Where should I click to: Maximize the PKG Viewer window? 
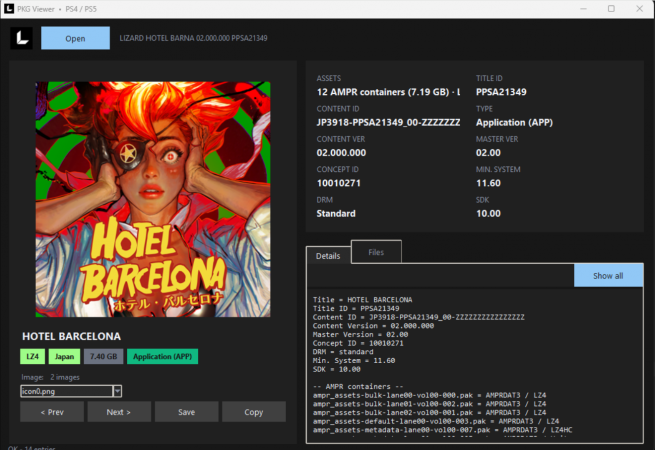[611, 8]
